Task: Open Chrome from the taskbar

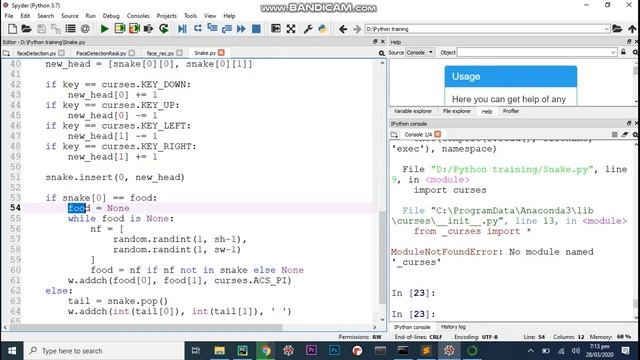Action: [266, 351]
